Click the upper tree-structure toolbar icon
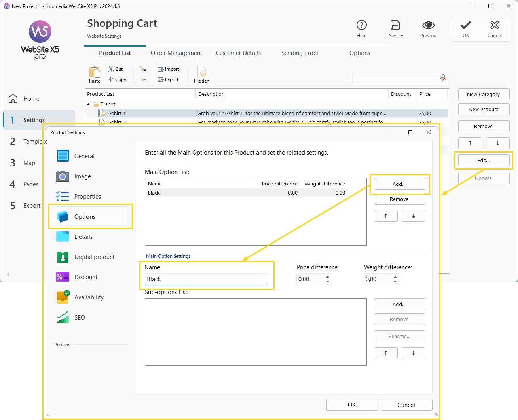Viewport: 518px width, 420px height. [x=143, y=69]
